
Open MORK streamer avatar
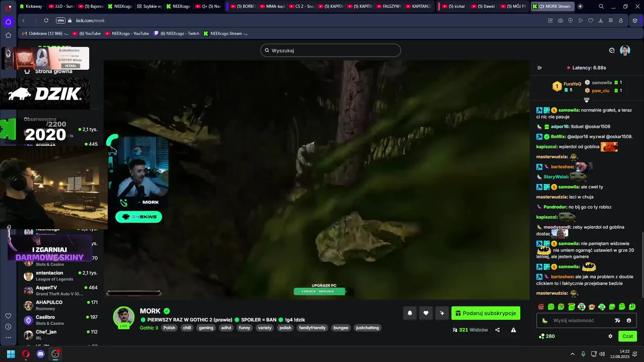pos(124,317)
